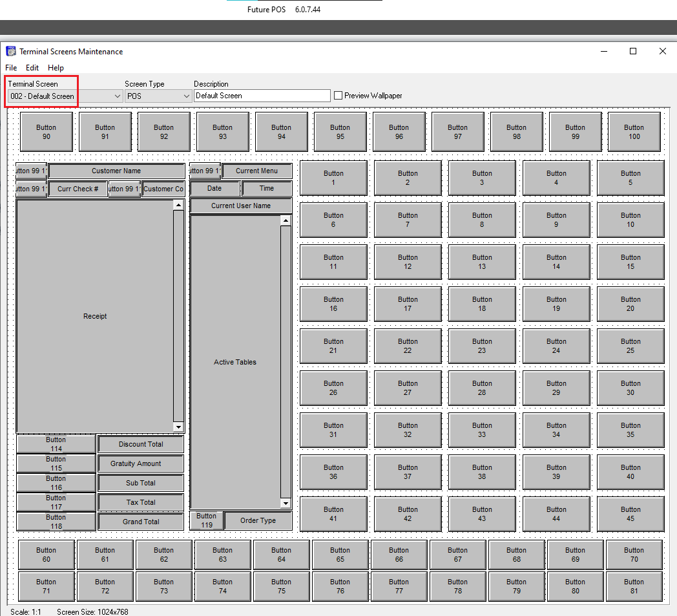This screenshot has width=677, height=616.
Task: Click the Terminal Screens Maintenance window icon
Action: 11,52
